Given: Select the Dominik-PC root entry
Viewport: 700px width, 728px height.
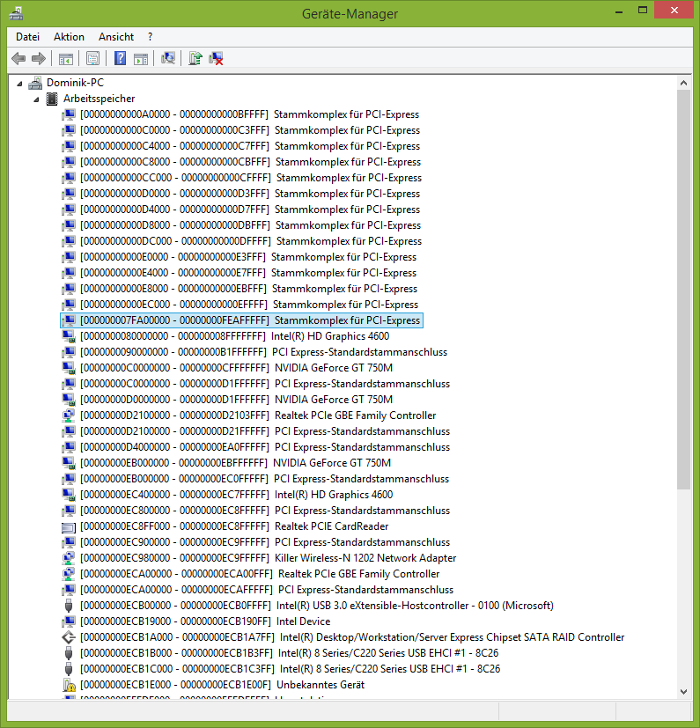Looking at the screenshot, I should coord(75,83).
